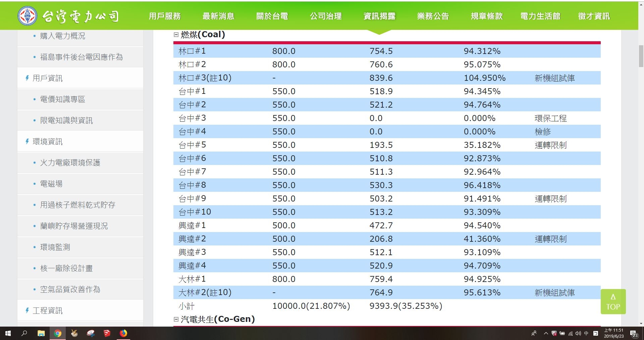Open the 規章條款 menu
This screenshot has height=340, width=644.
(487, 16)
